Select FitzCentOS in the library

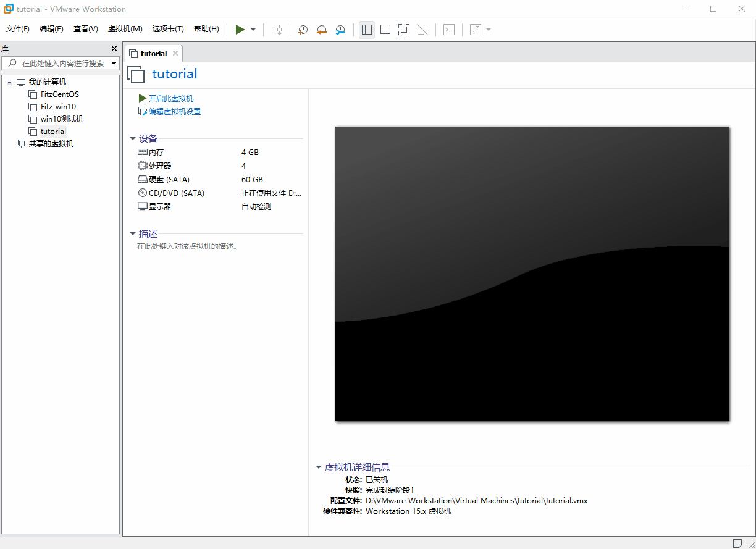(59, 94)
